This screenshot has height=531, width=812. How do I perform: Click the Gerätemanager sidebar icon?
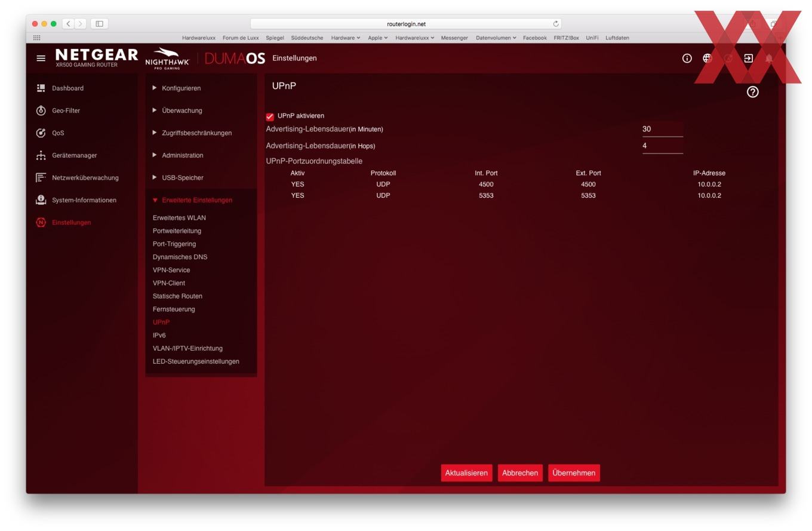coord(41,155)
